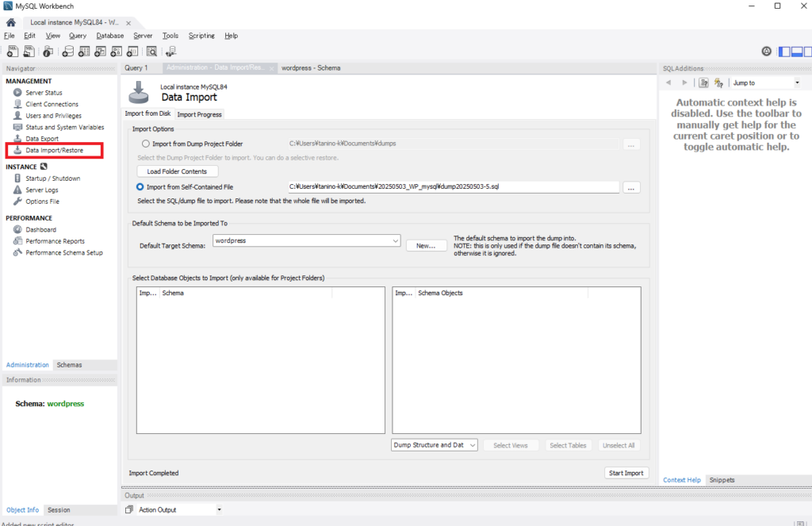Click the Schema column header

[x=246, y=293]
